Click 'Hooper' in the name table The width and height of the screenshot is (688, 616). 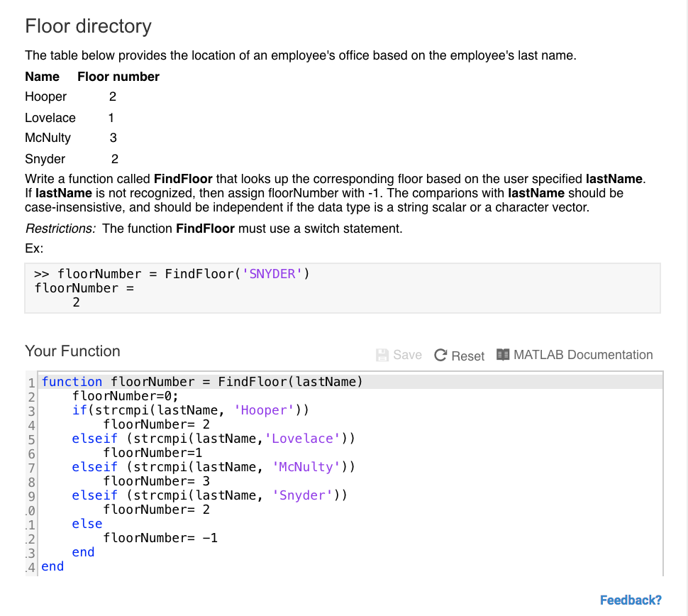pyautogui.click(x=45, y=97)
